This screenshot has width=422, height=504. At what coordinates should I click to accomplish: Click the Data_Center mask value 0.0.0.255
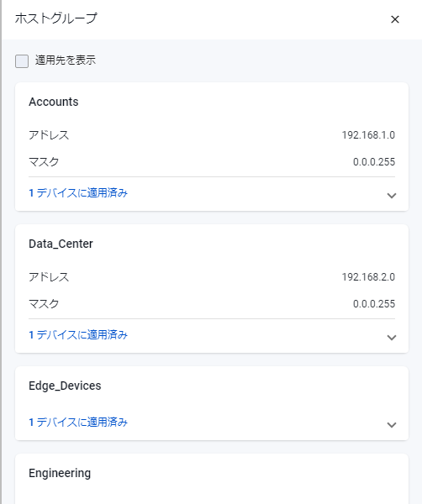click(x=374, y=304)
